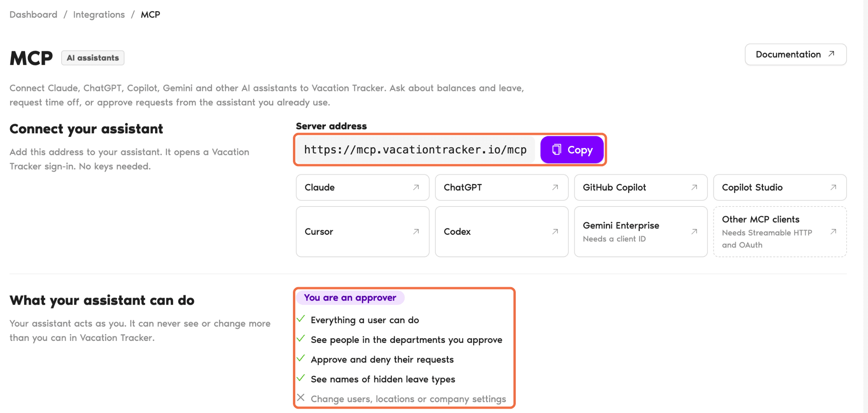Screen dimensions: 868x413
Task: Click checkmark beside Approve and deny requests
Action: tap(301, 358)
